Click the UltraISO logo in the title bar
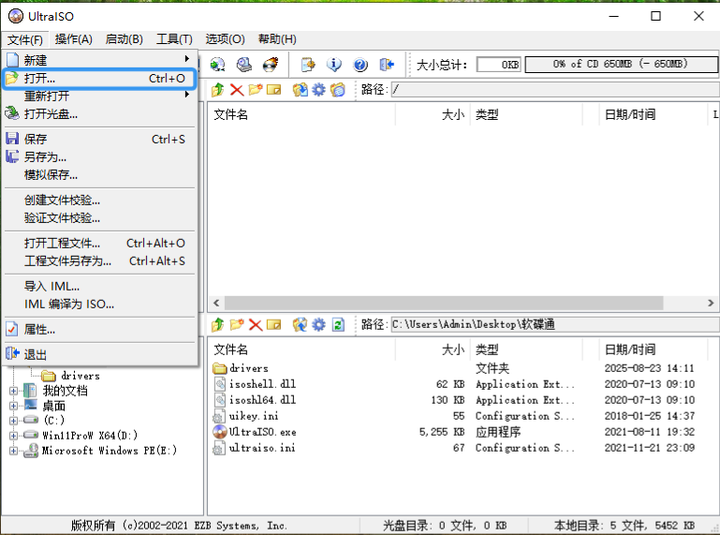The image size is (720, 535). [x=16, y=16]
